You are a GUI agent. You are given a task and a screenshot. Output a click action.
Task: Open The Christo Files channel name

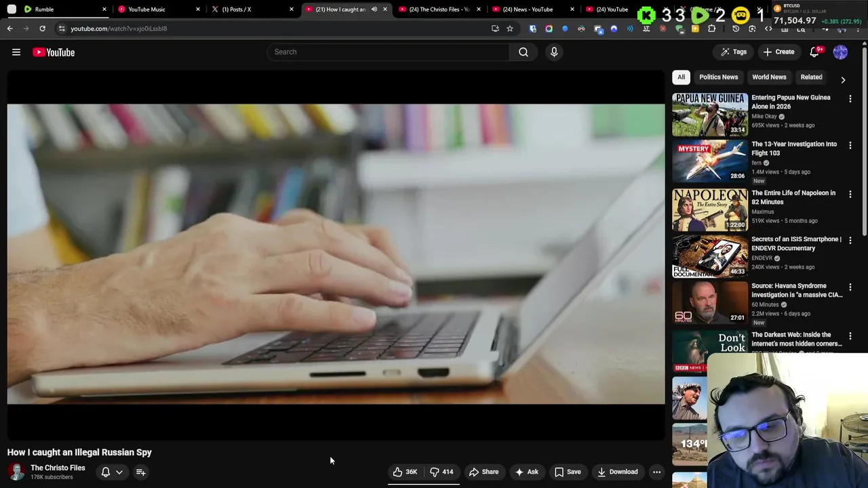click(58, 468)
